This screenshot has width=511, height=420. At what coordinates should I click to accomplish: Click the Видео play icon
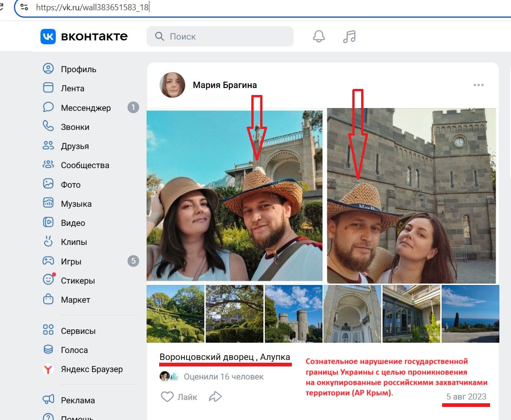tap(48, 222)
